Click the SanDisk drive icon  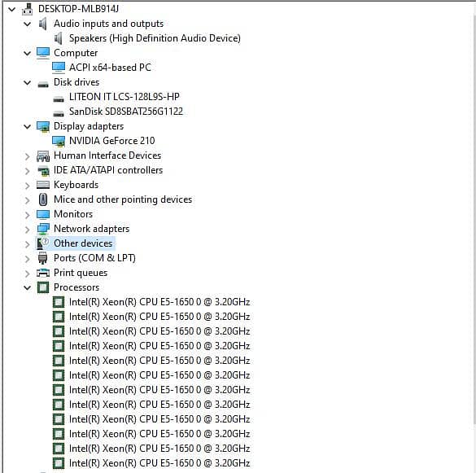coord(59,113)
